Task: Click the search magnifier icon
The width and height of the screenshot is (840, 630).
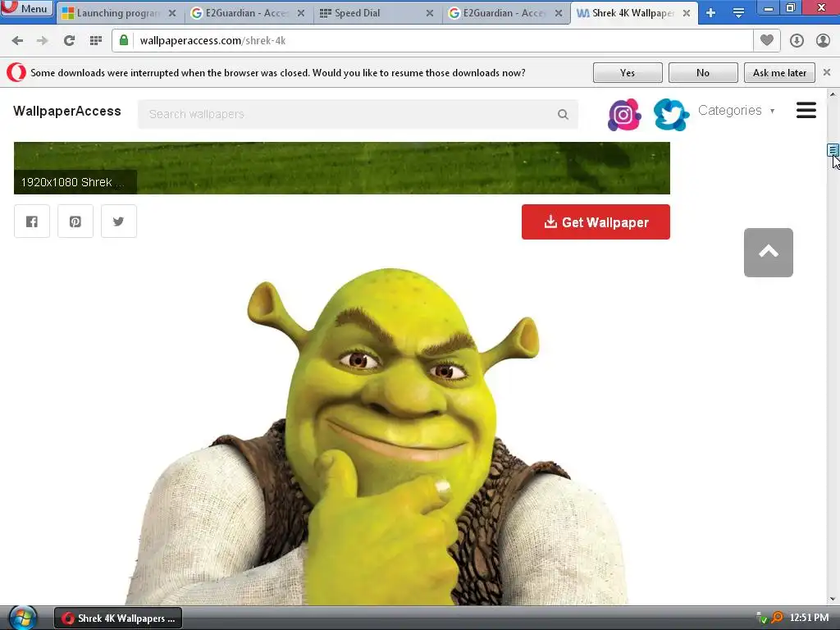Action: point(563,114)
